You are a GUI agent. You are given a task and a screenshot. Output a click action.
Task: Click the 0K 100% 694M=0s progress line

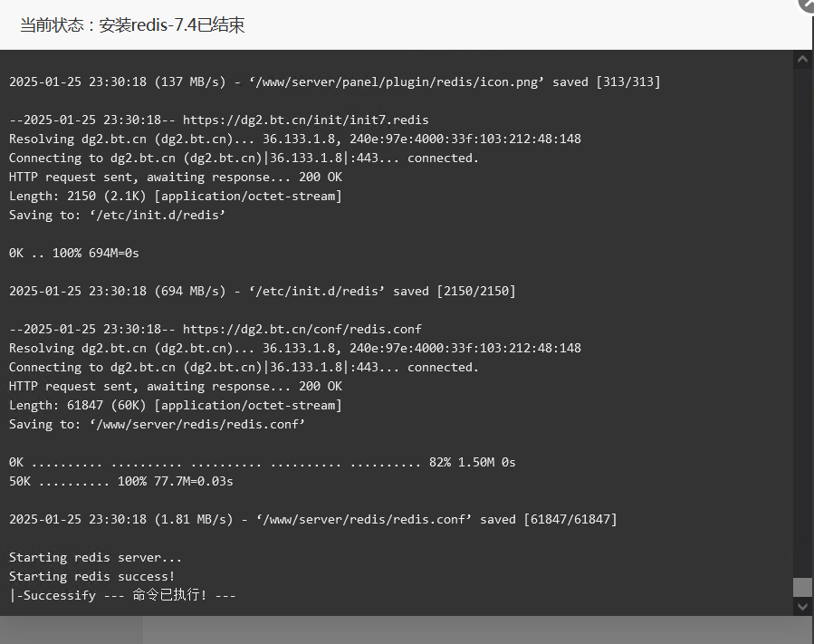73,254
